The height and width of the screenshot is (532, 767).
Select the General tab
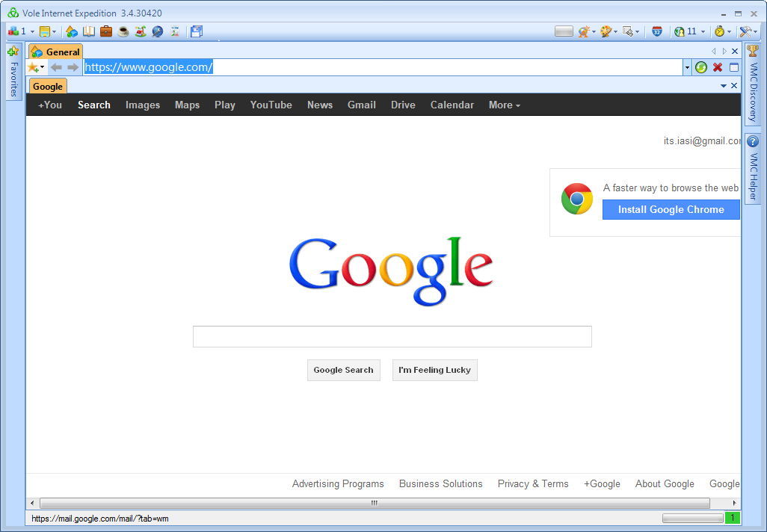[55, 52]
